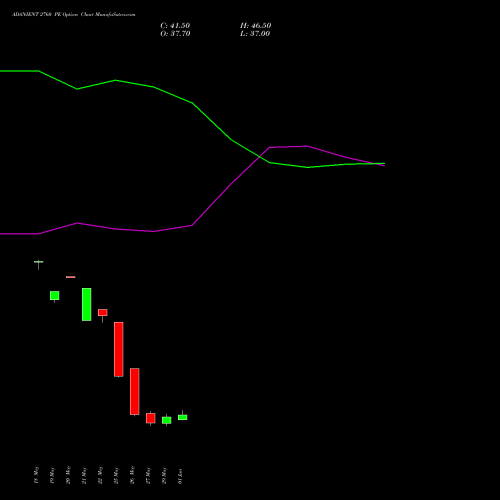Click the high value H: 46.50
The image size is (500, 500).
(x=256, y=26)
